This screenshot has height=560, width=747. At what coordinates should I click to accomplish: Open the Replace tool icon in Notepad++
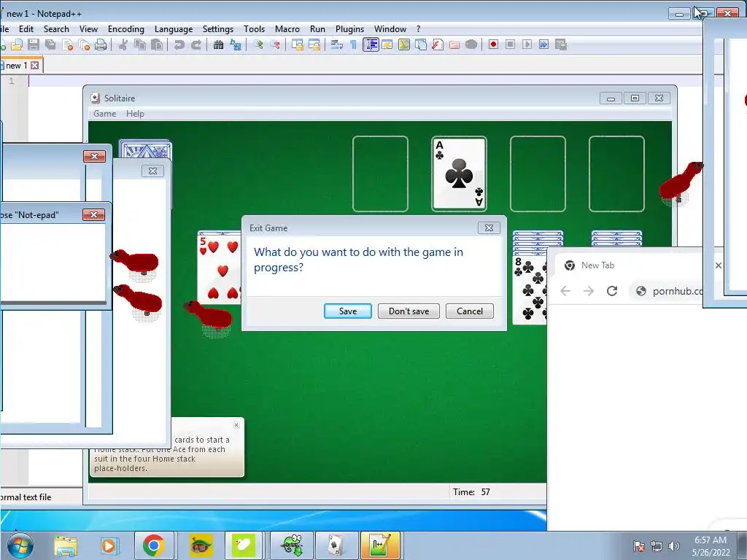tap(236, 44)
